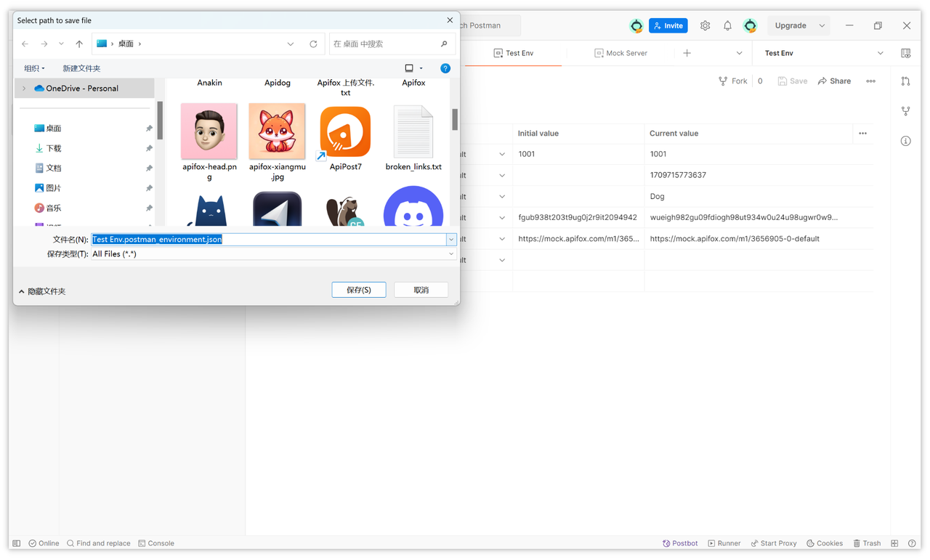Open the environment quick look icon
This screenshot has width=930, height=560.
[905, 53]
